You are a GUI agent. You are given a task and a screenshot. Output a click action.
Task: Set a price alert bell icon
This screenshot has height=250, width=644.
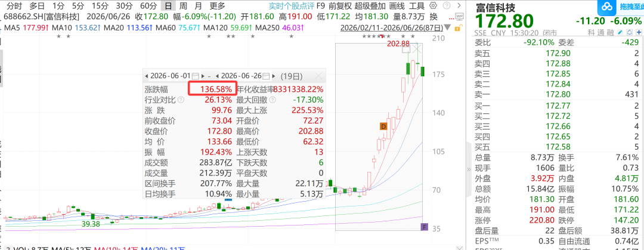629,32
